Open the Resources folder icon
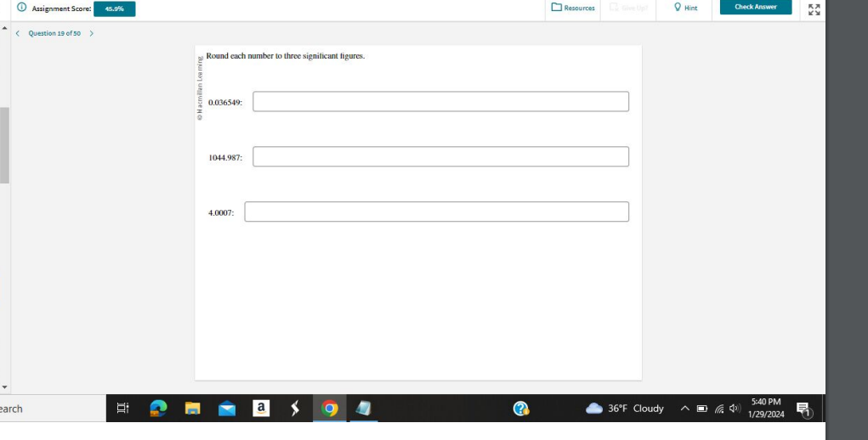 [x=556, y=8]
